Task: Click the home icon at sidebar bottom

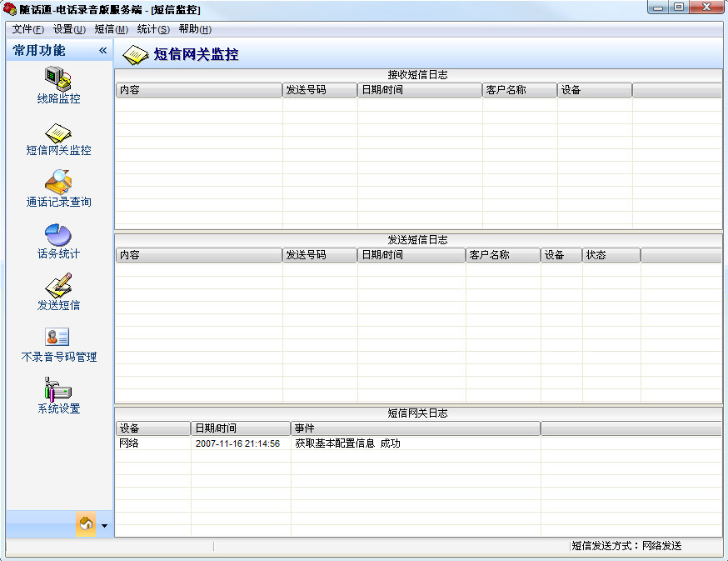Action: pyautogui.click(x=87, y=524)
